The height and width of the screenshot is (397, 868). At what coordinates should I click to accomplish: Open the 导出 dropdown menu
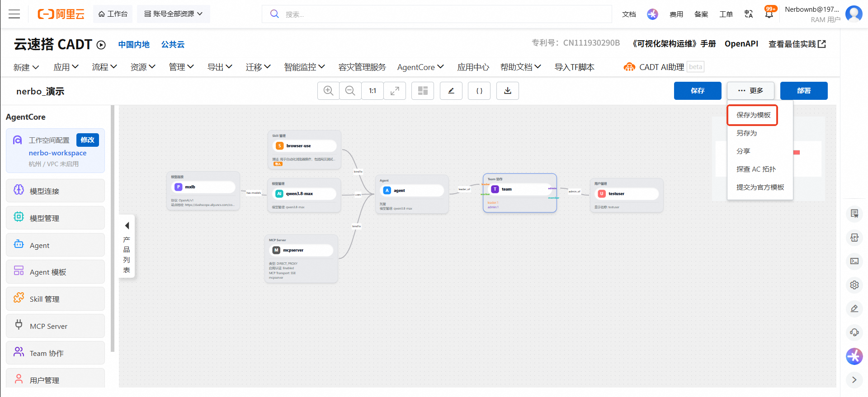(x=220, y=67)
